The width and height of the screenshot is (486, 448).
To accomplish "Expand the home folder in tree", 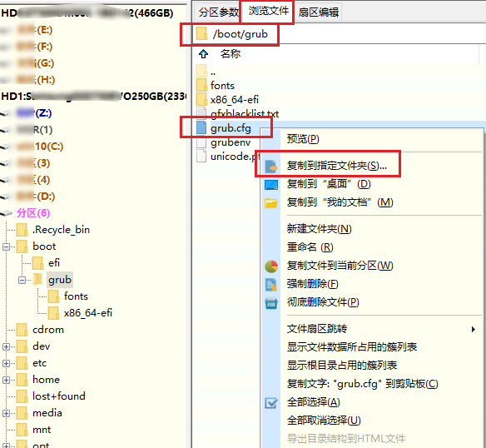I will click(6, 380).
